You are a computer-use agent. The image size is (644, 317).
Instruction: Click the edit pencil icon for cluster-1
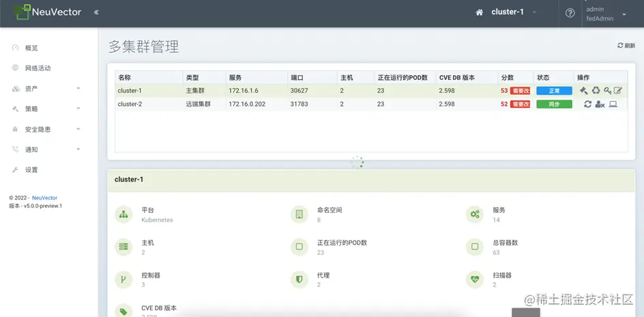(x=618, y=90)
